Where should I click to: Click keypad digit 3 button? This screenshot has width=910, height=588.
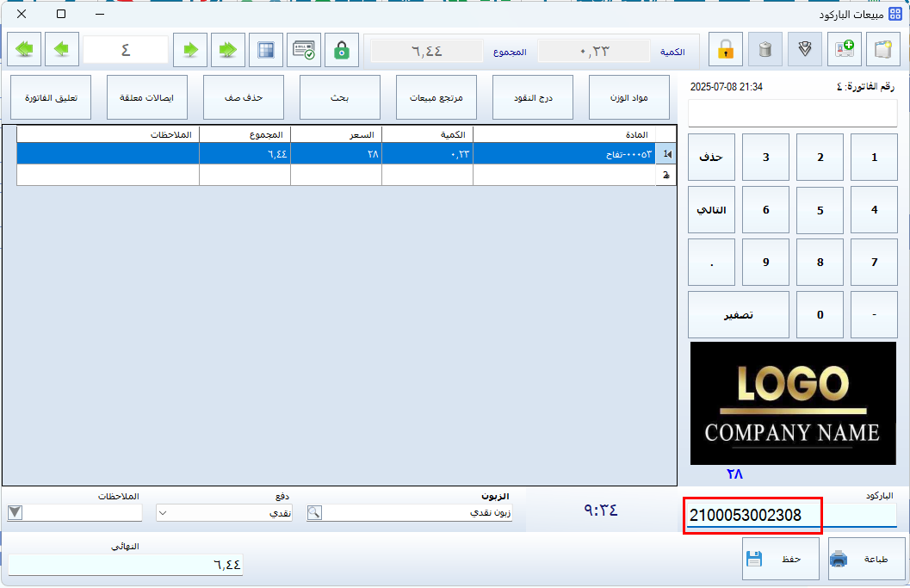click(x=765, y=158)
